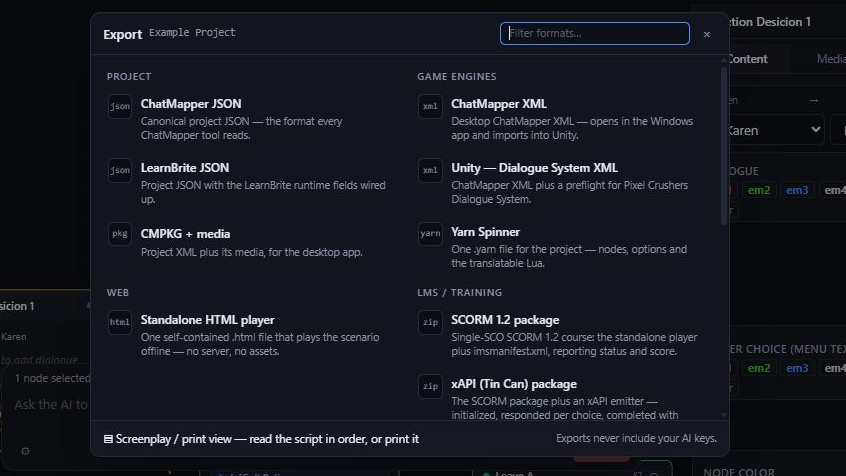Click the 'PROJECT' section heading
Screen dimensions: 846x476
point(129,77)
